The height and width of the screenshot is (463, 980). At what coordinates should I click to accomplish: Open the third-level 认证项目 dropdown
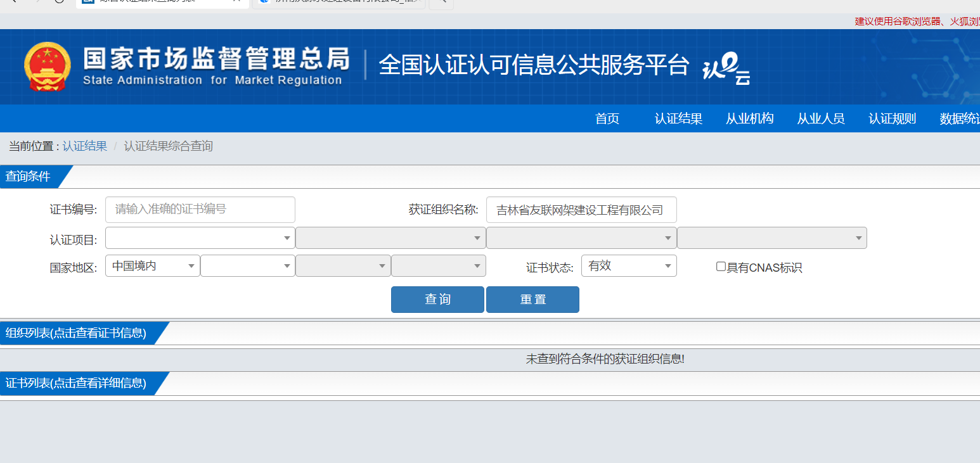(581, 238)
